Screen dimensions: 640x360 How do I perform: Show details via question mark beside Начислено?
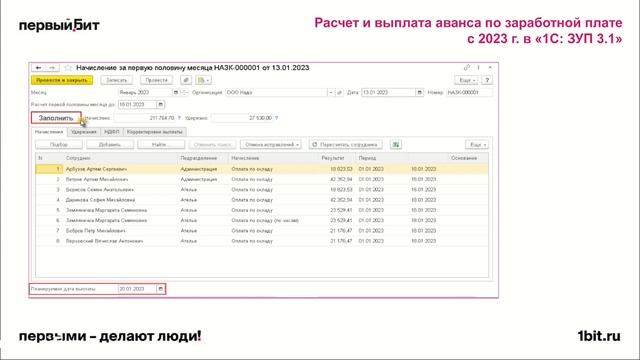point(179,118)
